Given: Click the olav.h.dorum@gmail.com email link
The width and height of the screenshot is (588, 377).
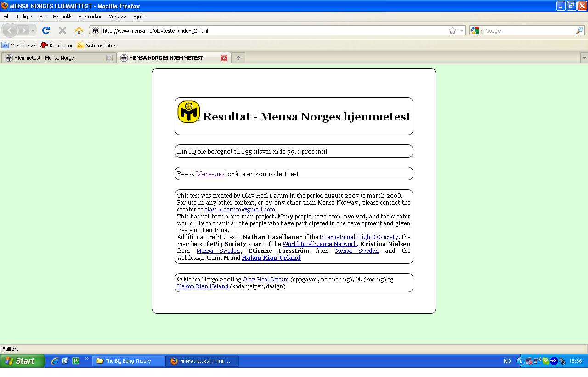Looking at the screenshot, I should click(x=240, y=209).
